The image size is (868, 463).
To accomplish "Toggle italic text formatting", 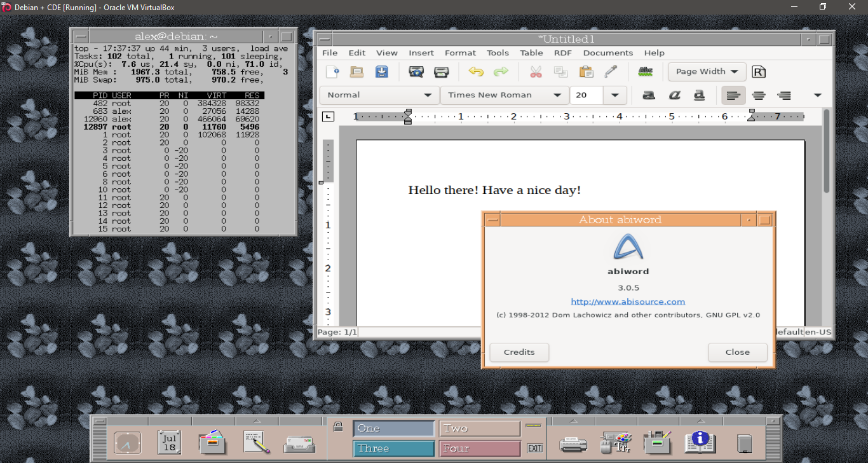I will click(x=674, y=95).
